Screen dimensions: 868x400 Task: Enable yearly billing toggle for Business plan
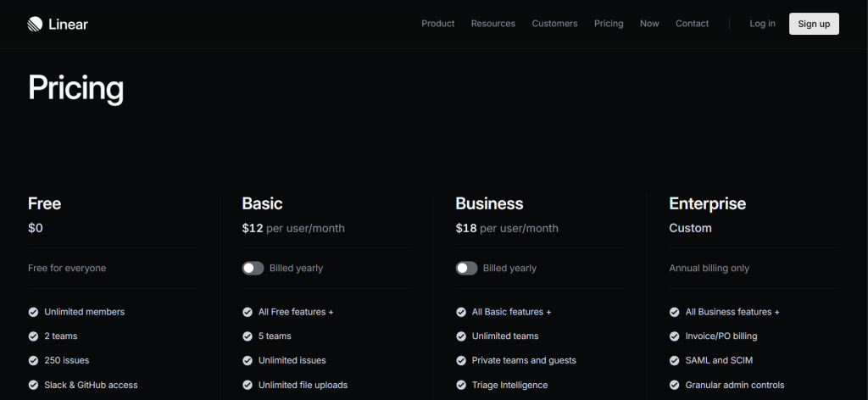pos(466,268)
